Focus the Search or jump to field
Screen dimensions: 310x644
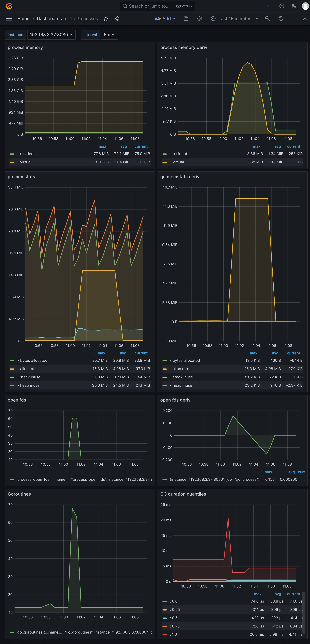158,6
